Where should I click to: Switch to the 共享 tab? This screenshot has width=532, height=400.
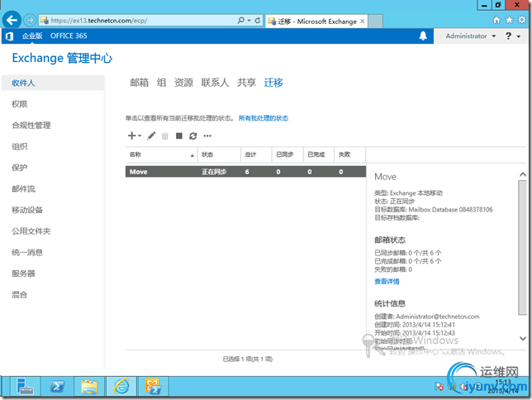pyautogui.click(x=247, y=82)
